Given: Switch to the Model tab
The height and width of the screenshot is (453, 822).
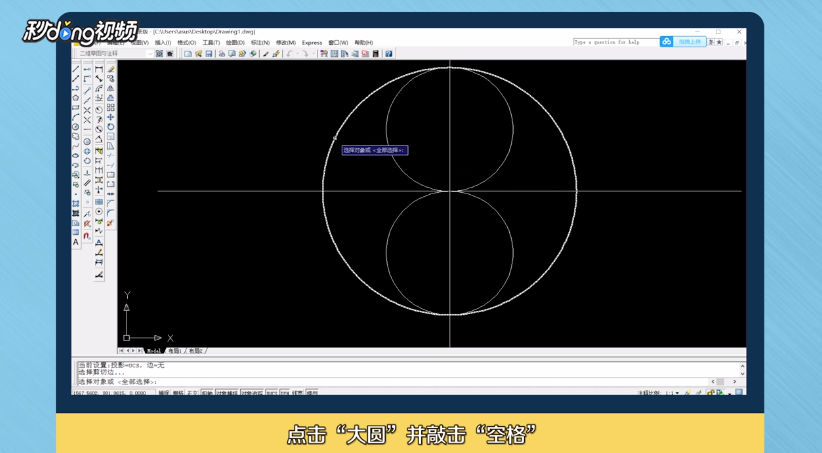Looking at the screenshot, I should [154, 351].
